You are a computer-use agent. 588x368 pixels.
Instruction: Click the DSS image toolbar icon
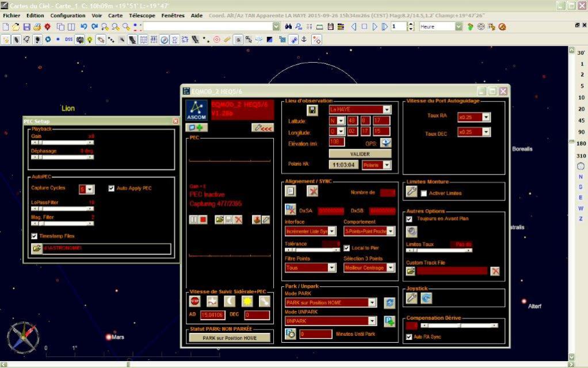(x=68, y=39)
